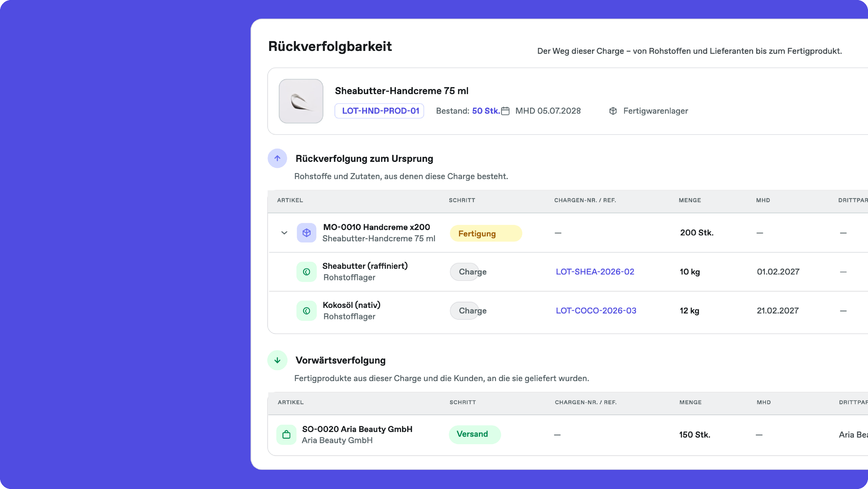Select the SO-0020 Aria Beauty GmbH entry

[x=357, y=429]
